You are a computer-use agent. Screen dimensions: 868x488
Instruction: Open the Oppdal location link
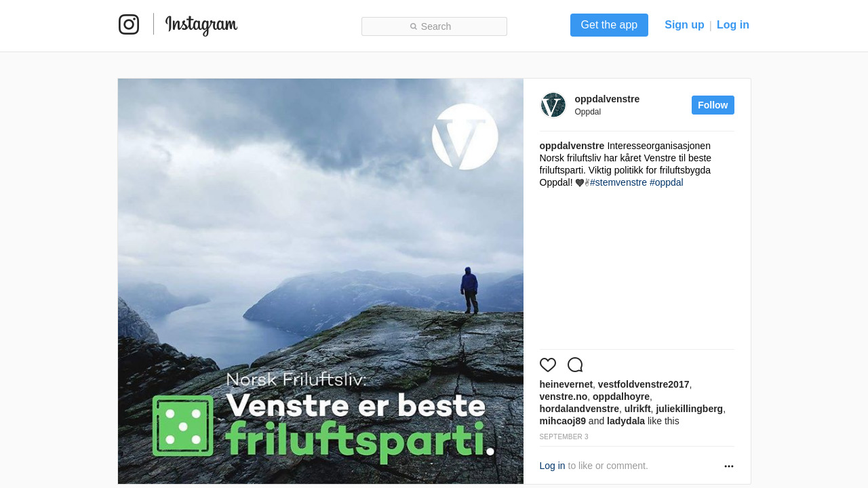[x=588, y=112]
